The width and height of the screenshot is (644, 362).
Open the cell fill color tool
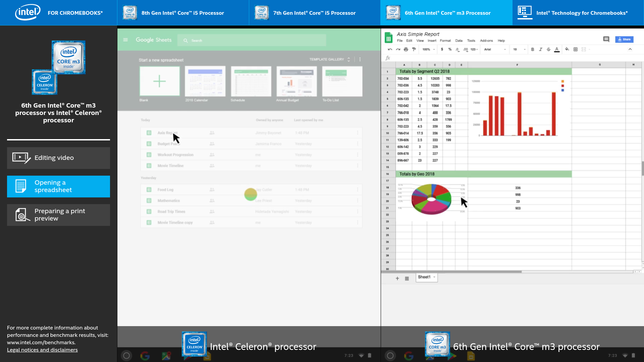tap(567, 49)
